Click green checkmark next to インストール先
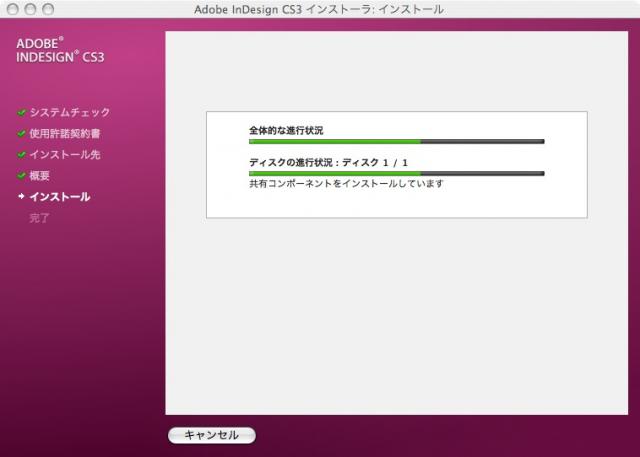The height and width of the screenshot is (457, 640). click(22, 155)
